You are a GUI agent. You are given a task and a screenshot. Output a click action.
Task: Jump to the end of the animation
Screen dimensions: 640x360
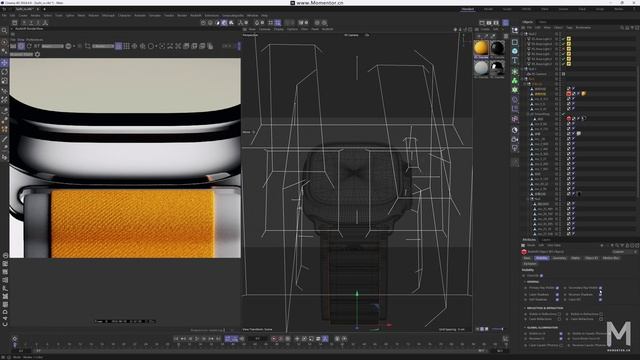click(218, 338)
